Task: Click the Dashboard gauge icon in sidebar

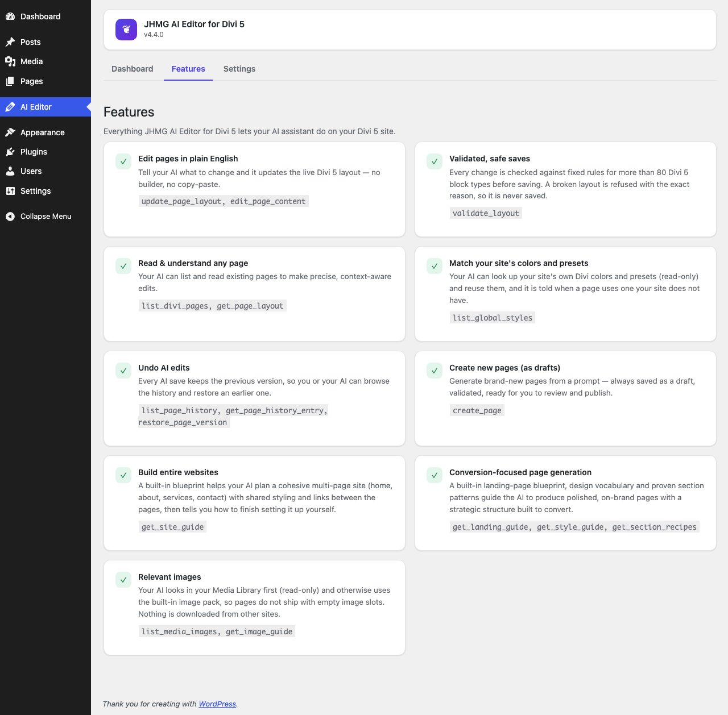Action: 10,16
